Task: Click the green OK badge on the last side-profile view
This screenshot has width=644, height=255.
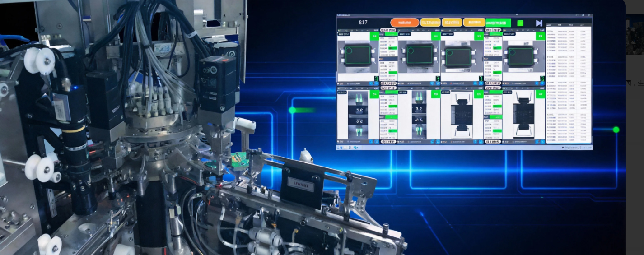Action: point(540,94)
